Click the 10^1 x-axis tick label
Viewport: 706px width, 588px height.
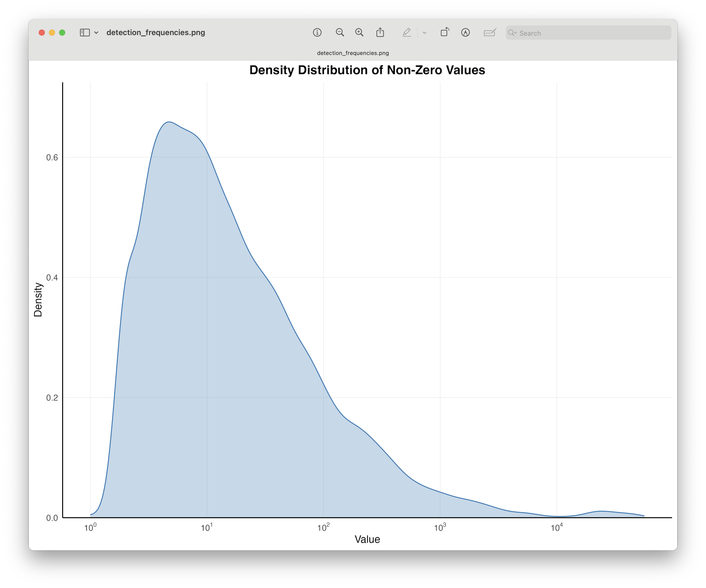click(x=207, y=527)
